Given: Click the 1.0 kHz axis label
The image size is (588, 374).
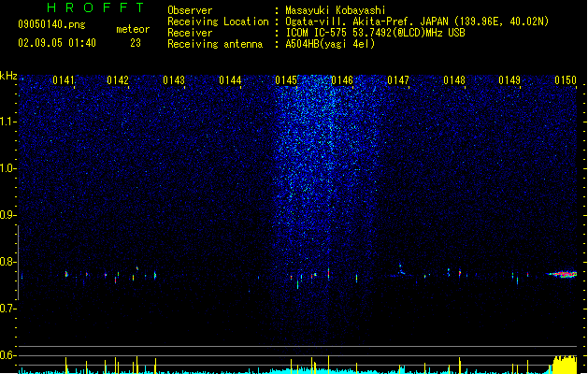Looking at the screenshot, I should click(7, 168).
